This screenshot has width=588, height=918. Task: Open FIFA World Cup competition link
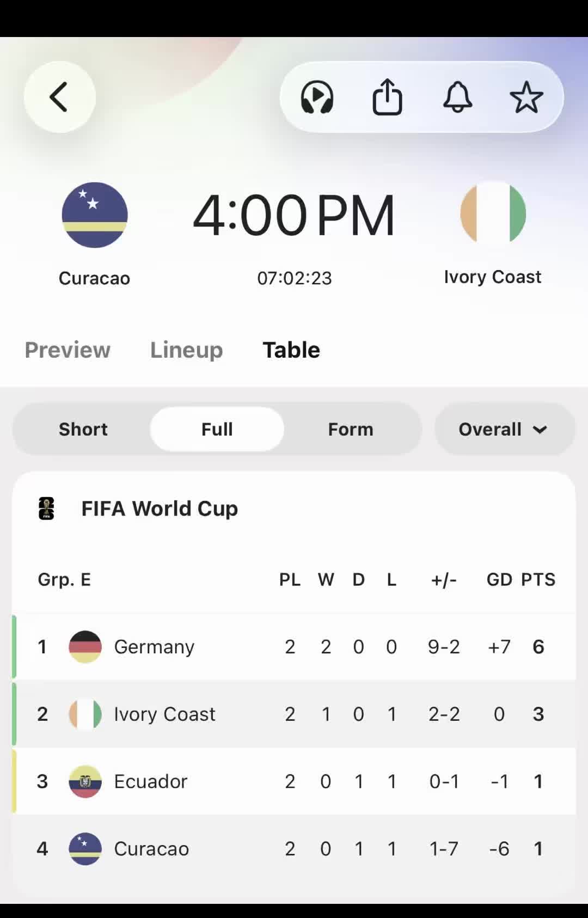(160, 509)
